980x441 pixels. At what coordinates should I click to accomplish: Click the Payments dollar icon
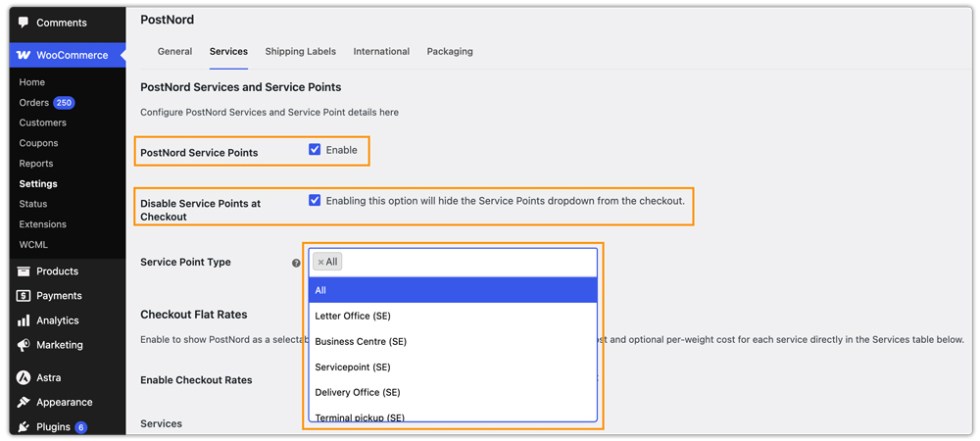23,295
